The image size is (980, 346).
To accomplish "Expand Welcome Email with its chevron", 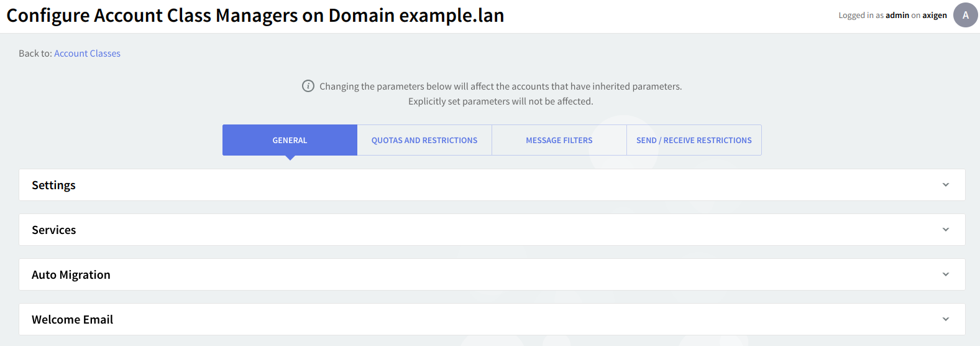I will [x=945, y=319].
